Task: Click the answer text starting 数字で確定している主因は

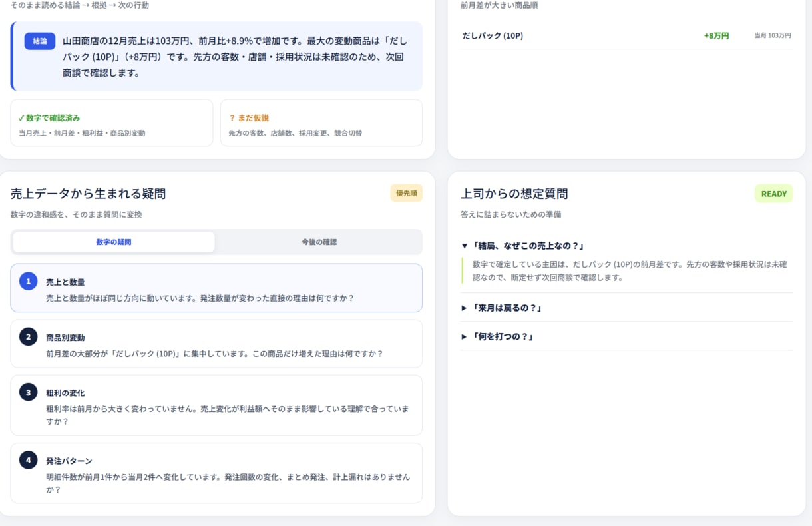Action: pos(630,271)
